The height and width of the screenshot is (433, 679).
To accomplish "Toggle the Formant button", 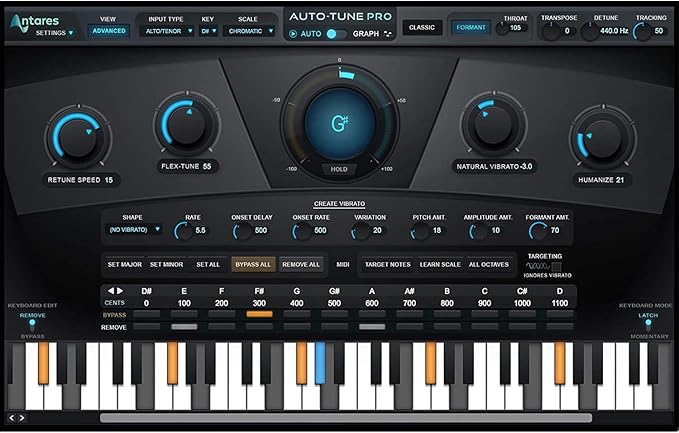I will pyautogui.click(x=471, y=27).
